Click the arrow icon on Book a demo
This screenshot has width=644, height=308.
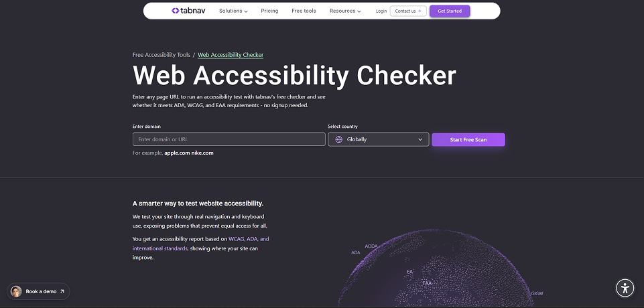click(x=62, y=291)
